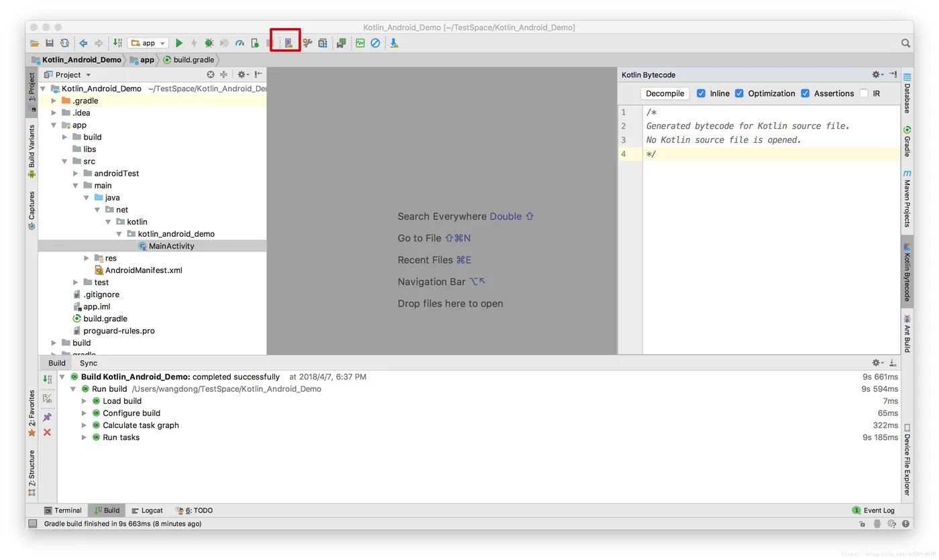The height and width of the screenshot is (560, 939).
Task: Expand the .idea folder
Action: click(x=54, y=113)
